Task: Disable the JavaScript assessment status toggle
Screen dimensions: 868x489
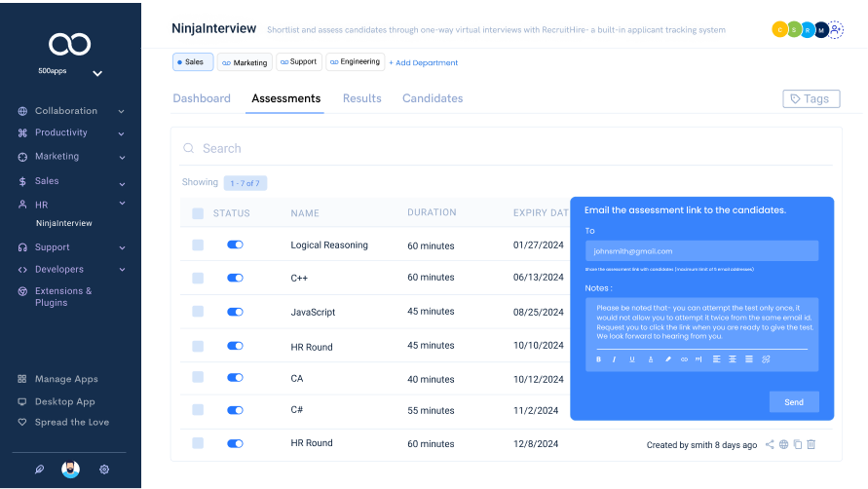Action: coord(235,312)
